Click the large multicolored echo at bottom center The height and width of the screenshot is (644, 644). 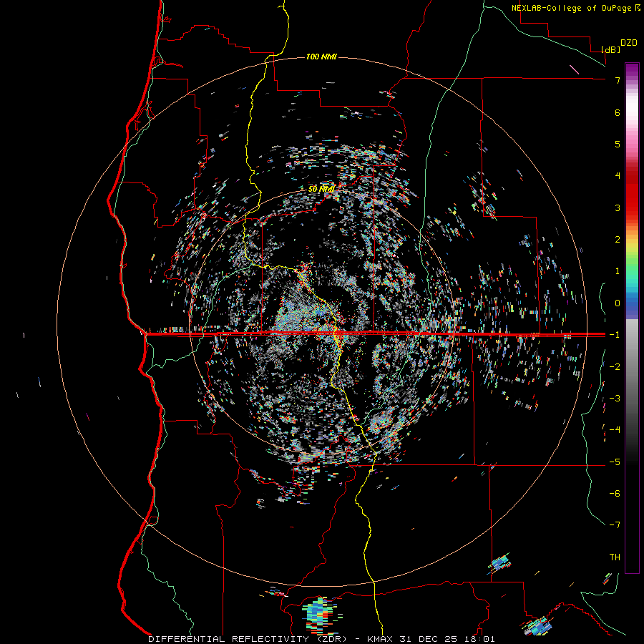coord(321,614)
